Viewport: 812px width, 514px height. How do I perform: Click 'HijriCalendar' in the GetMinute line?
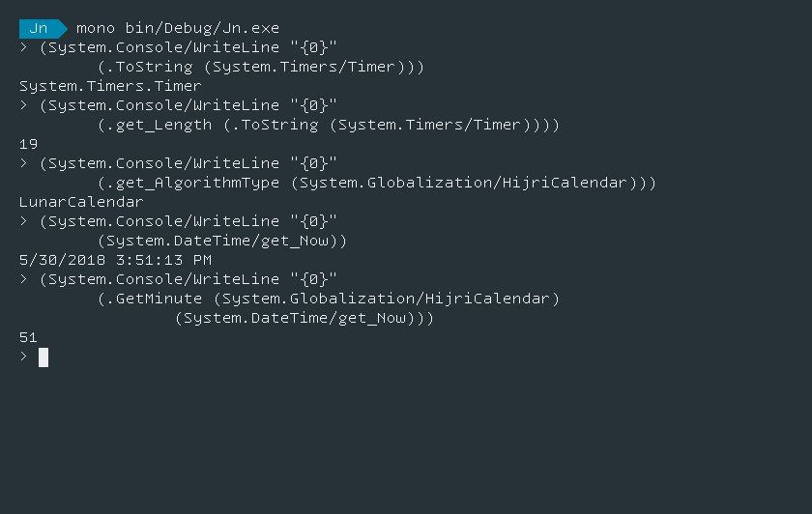(x=488, y=299)
